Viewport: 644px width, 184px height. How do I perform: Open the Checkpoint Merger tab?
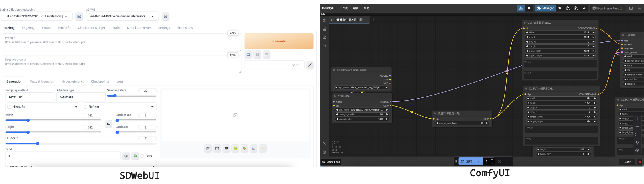91,28
